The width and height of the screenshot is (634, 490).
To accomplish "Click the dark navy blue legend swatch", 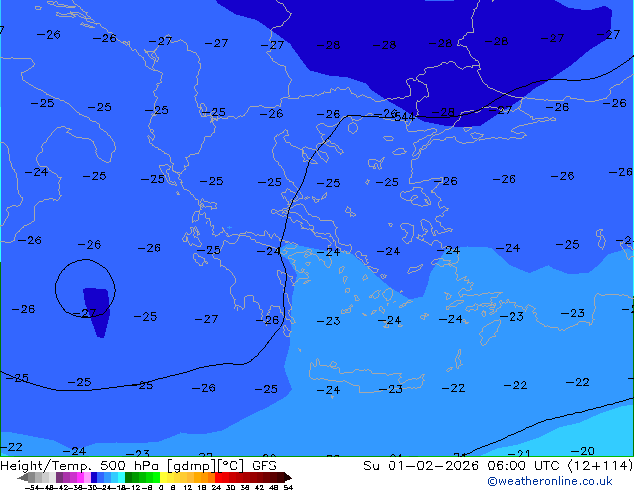I will click(94, 477).
